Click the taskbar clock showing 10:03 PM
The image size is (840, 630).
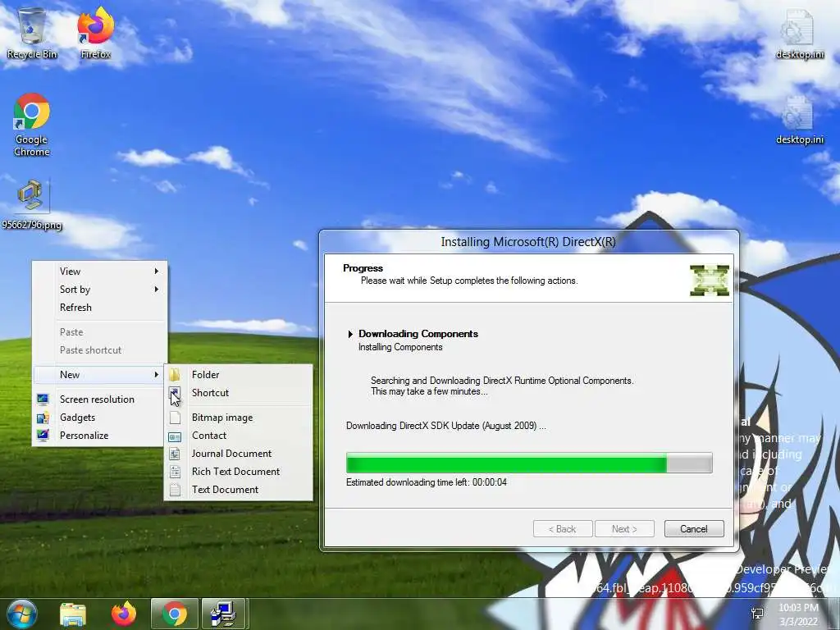pyautogui.click(x=798, y=614)
